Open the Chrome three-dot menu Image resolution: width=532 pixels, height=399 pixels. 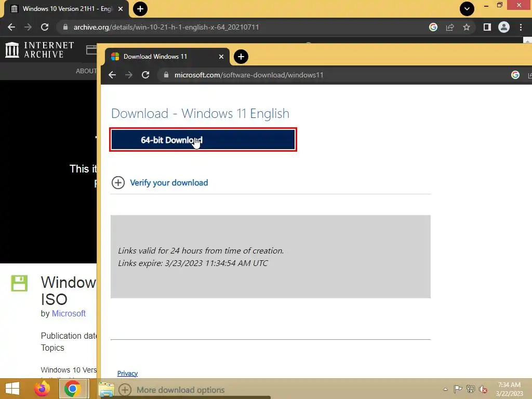pyautogui.click(x=521, y=27)
